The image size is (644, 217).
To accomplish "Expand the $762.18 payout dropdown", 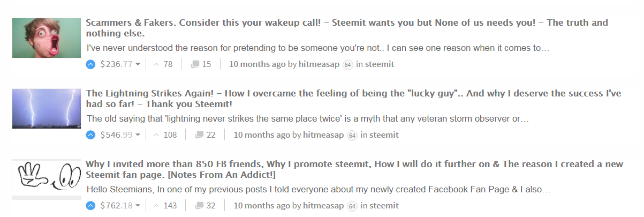I will click(x=138, y=206).
